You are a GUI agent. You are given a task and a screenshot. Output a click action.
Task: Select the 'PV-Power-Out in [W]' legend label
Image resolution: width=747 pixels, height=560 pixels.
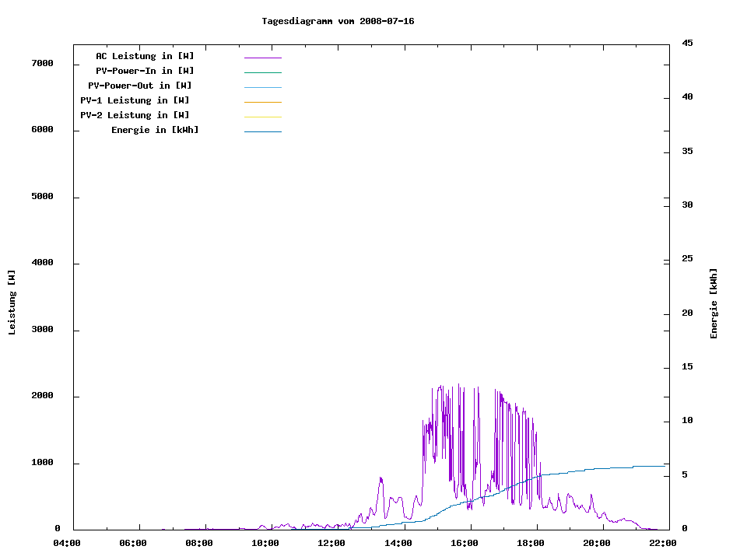140,86
